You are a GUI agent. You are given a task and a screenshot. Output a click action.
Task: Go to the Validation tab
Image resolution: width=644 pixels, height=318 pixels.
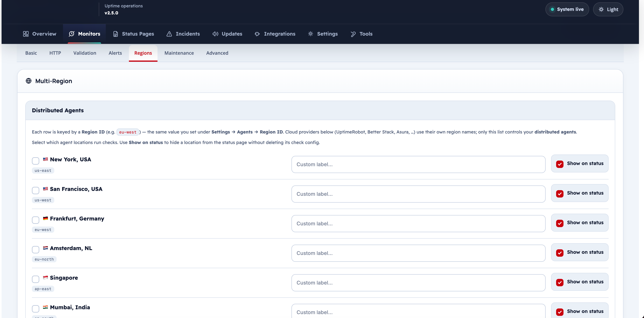[x=85, y=53]
